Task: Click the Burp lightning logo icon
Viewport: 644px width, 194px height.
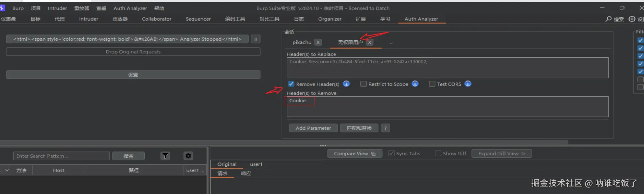Action: pyautogui.click(x=2, y=8)
